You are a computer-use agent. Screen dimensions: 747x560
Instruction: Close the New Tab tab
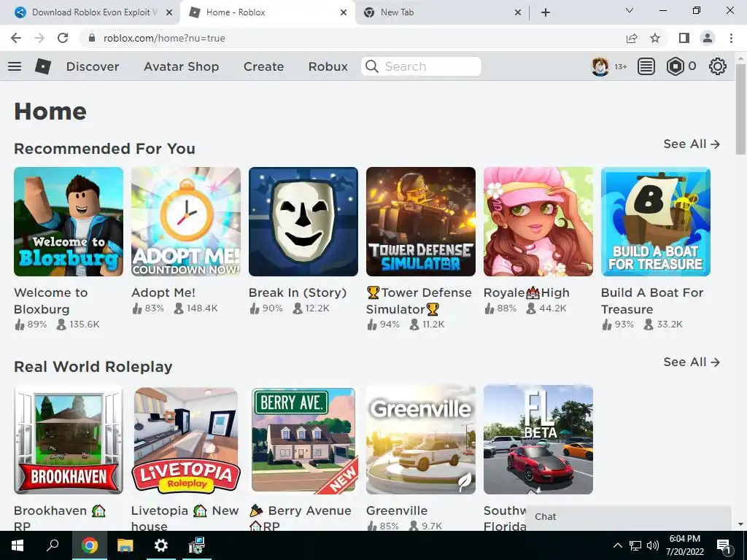[x=518, y=12]
